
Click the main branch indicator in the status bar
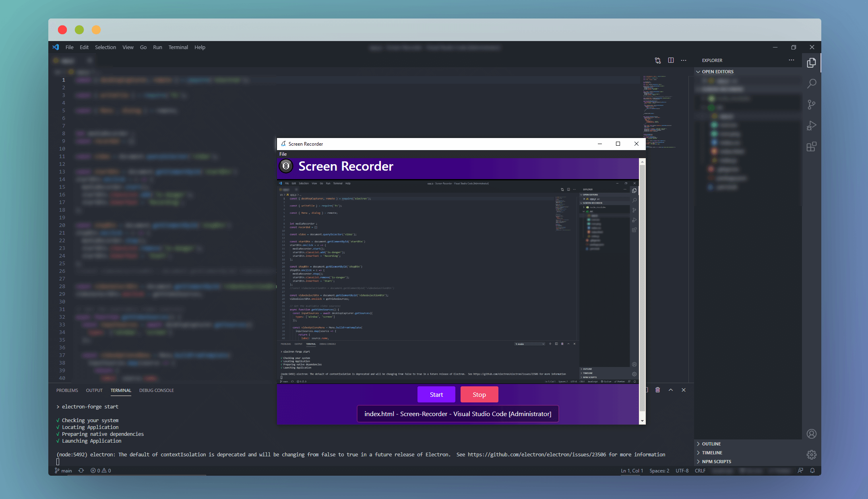point(64,470)
